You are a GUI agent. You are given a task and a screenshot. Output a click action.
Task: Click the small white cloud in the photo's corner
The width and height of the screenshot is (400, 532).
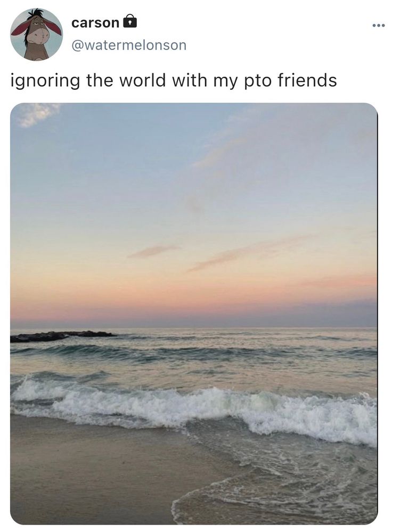(37, 114)
